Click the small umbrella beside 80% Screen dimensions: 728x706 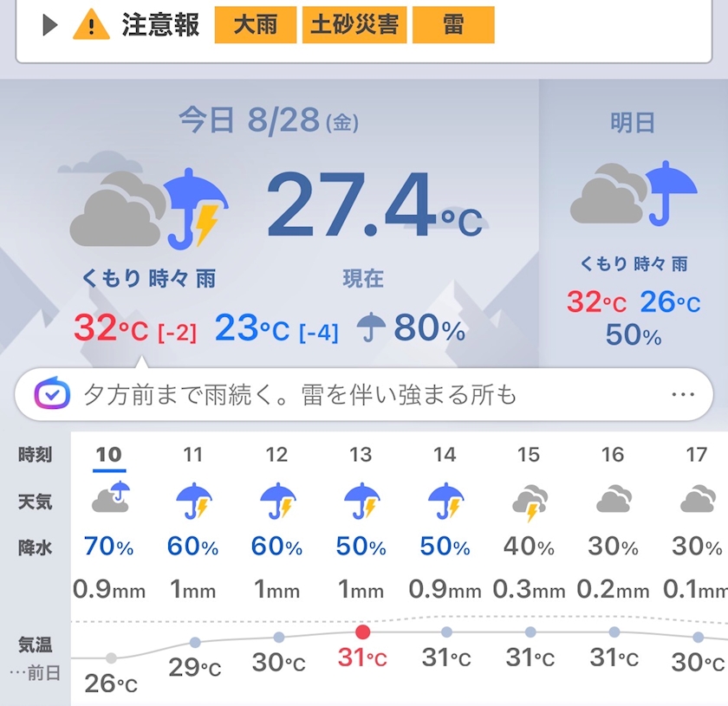point(371,327)
